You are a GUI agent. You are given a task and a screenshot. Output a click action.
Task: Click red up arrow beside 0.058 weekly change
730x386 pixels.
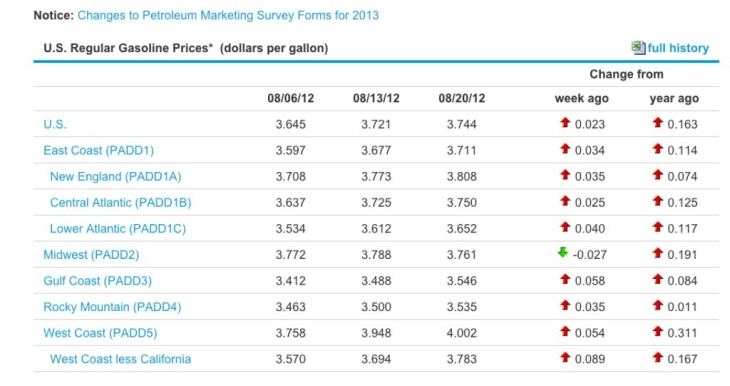pyautogui.click(x=565, y=279)
